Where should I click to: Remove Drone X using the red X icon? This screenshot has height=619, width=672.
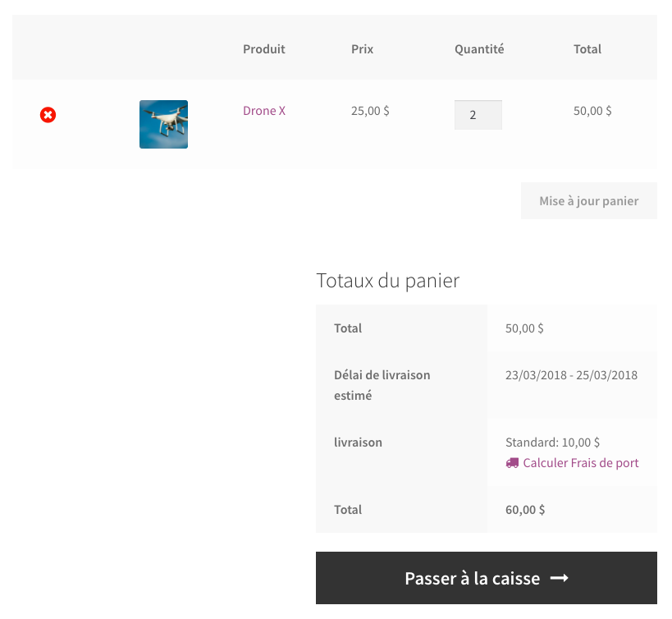pyautogui.click(x=48, y=115)
